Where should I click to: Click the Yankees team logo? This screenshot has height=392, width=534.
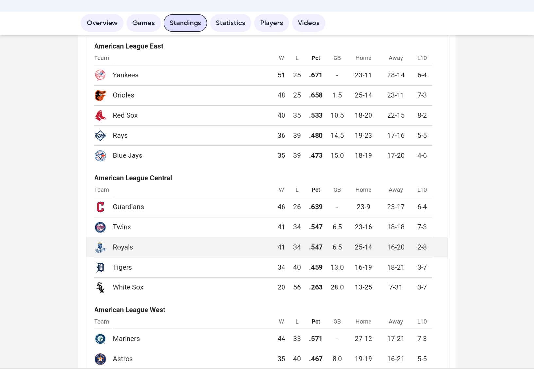point(100,75)
